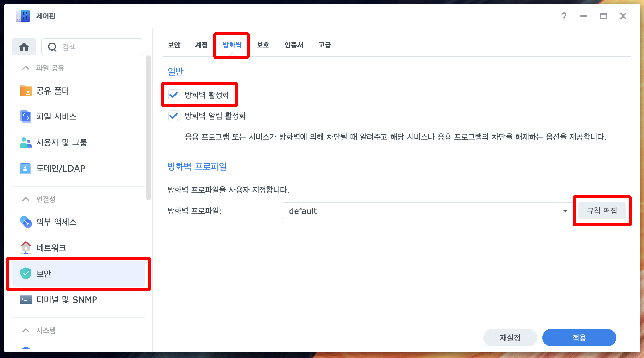Collapse the 파일 공유 section

[x=26, y=68]
